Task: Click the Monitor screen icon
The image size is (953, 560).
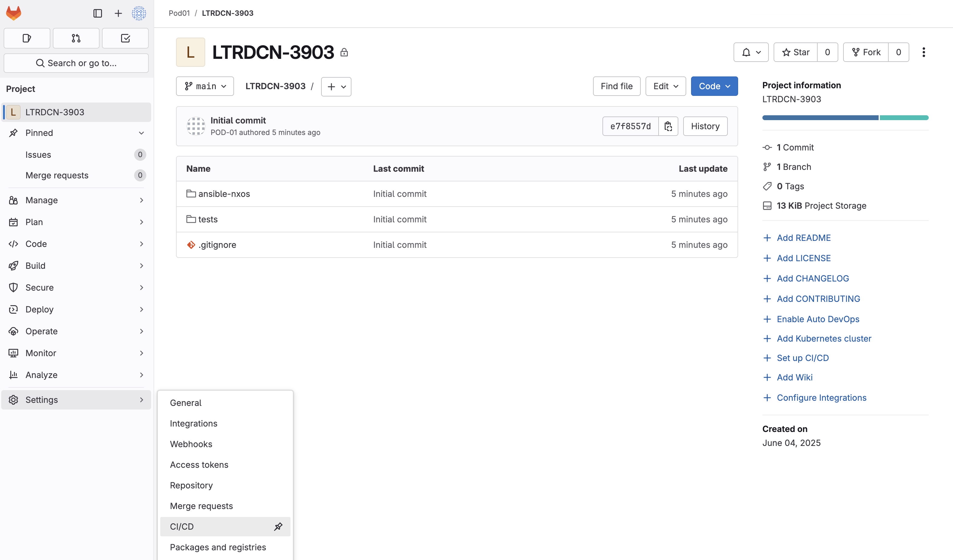Action: 13,353
